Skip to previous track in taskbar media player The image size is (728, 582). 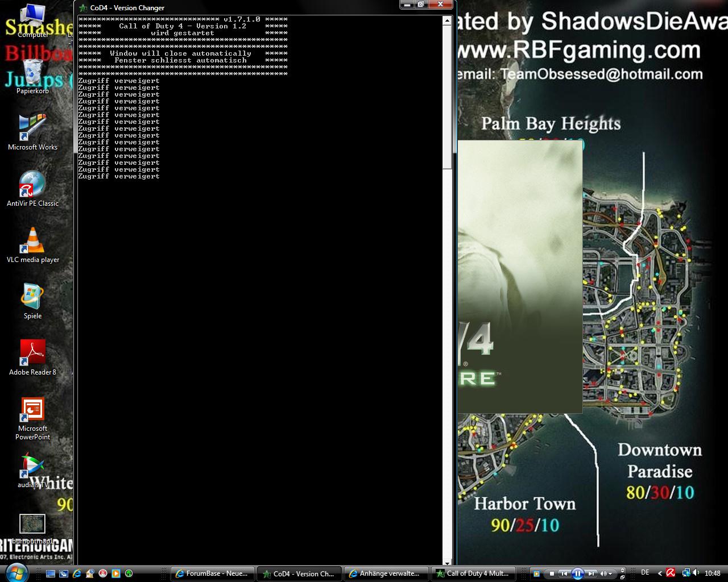click(564, 573)
